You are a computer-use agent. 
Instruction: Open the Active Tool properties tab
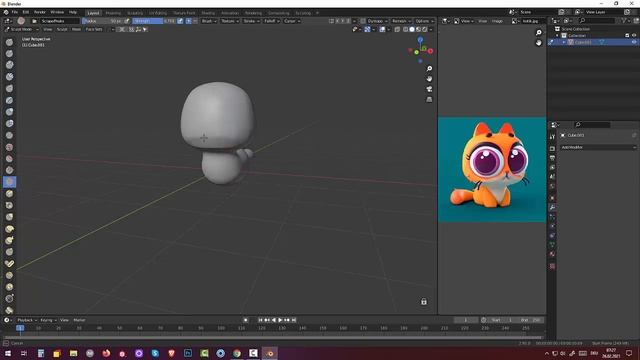pyautogui.click(x=552, y=137)
